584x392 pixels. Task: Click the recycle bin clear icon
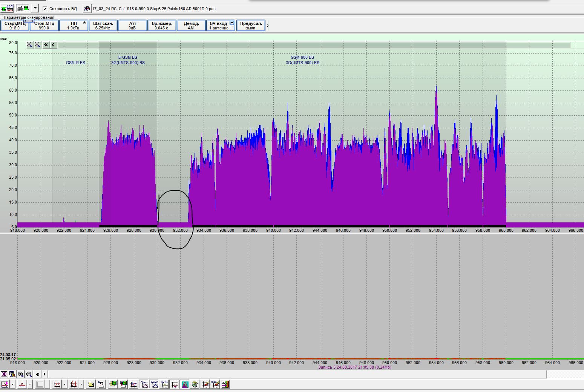tap(195, 384)
